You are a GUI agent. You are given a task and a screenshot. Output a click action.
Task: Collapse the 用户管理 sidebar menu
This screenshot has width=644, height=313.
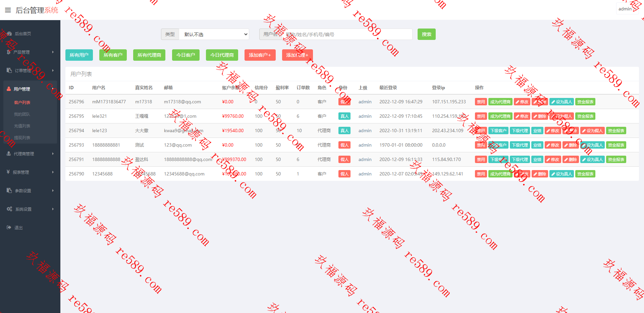click(x=30, y=89)
